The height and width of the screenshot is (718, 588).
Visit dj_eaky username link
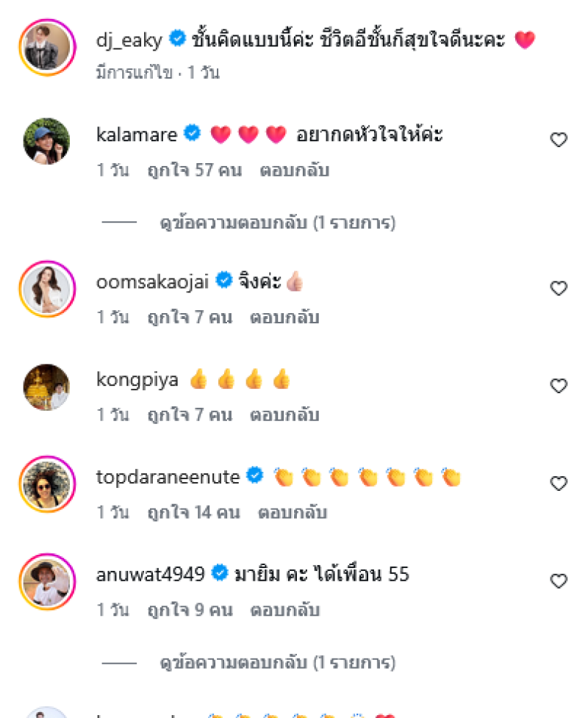pos(129,40)
